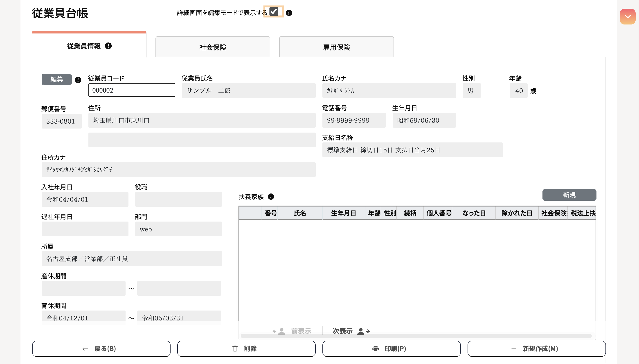Click the 部門 field showing web
Viewport: 639px width, 364px height.
click(178, 229)
